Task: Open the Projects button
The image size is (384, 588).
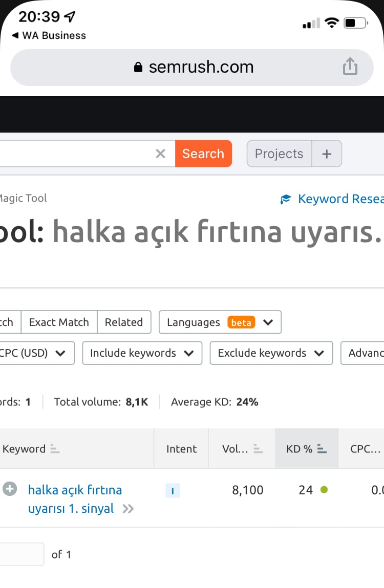Action: 279,154
